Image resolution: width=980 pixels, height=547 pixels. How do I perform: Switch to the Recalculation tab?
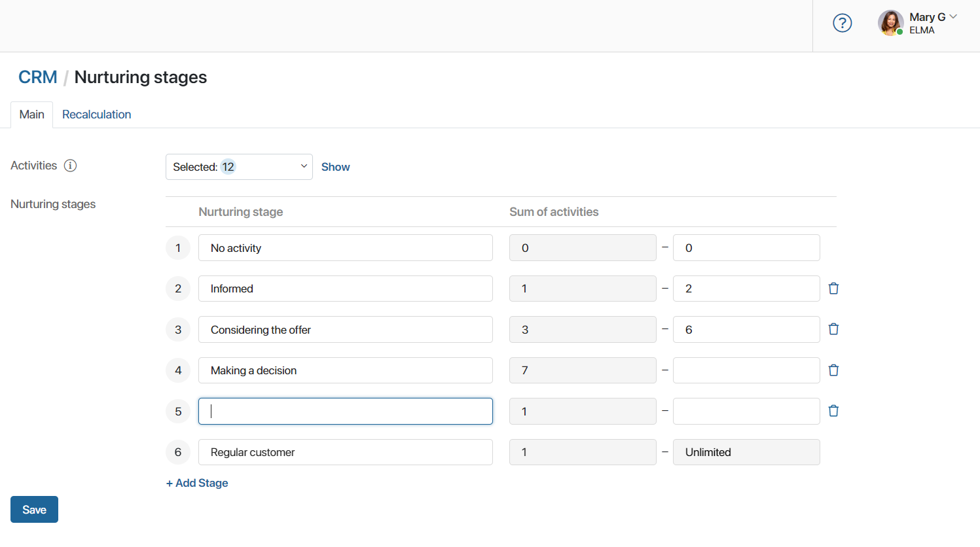click(96, 115)
